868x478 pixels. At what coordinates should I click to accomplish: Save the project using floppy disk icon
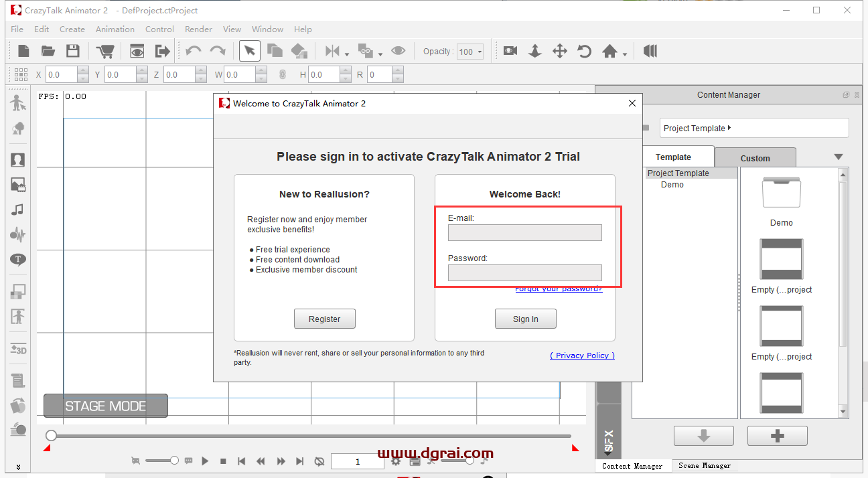coord(73,51)
